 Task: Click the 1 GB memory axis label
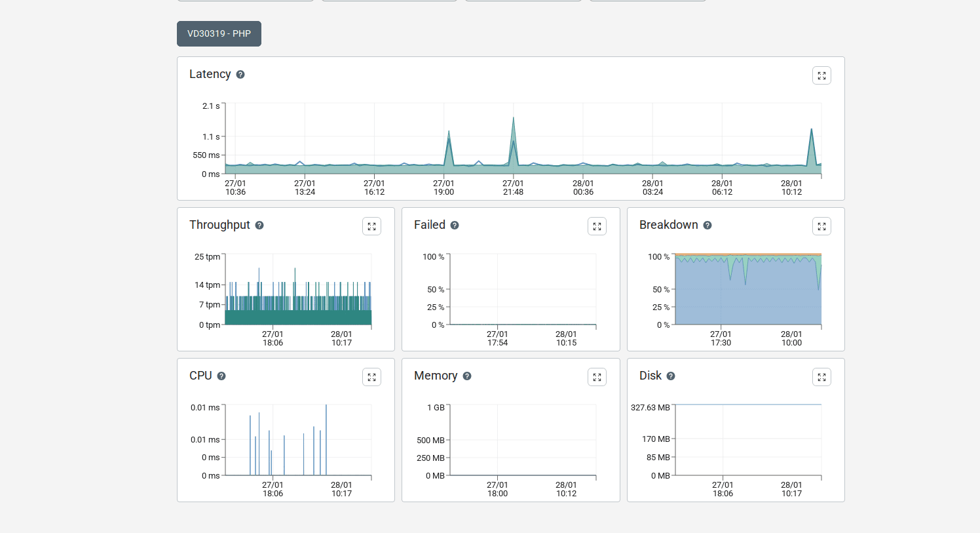coord(436,408)
